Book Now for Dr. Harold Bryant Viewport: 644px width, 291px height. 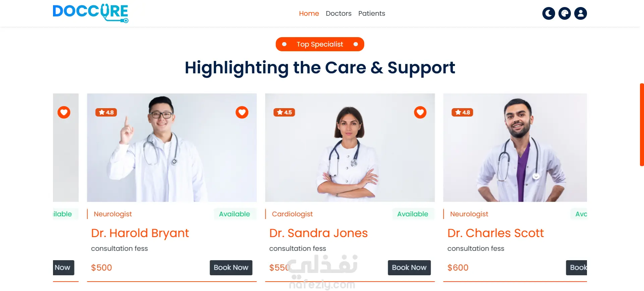[231, 268]
